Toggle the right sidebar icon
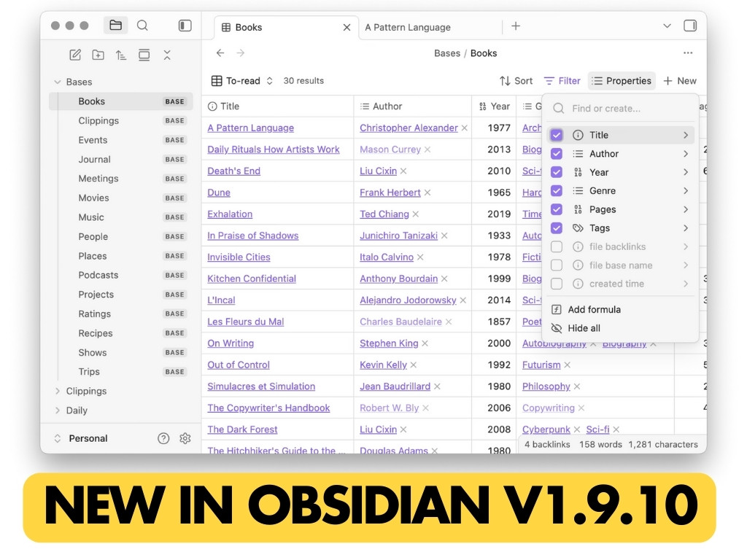 click(x=690, y=26)
